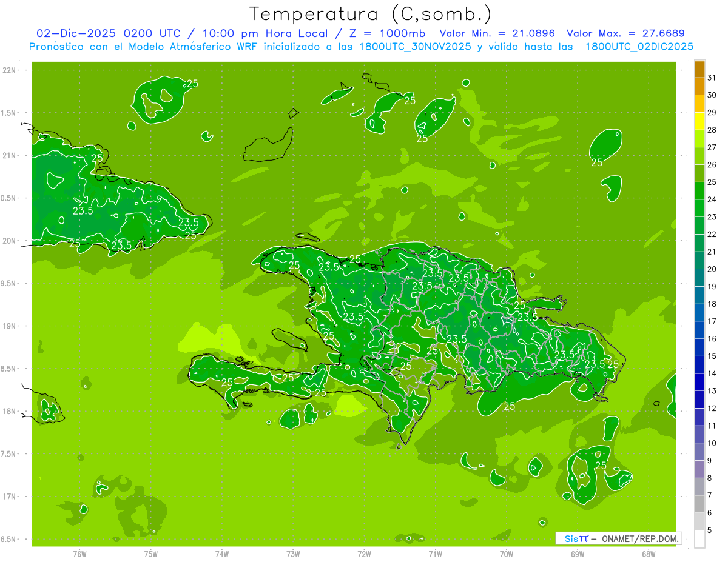The image size is (728, 562).
Task: Click the 72W longitude axis label
Action: tap(364, 554)
